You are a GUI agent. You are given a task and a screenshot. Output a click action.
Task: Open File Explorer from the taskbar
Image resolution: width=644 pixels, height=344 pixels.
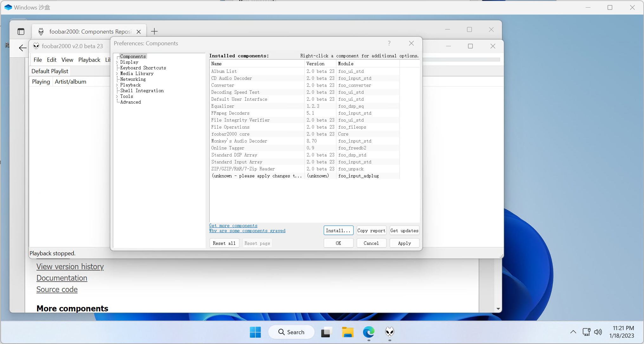click(348, 332)
